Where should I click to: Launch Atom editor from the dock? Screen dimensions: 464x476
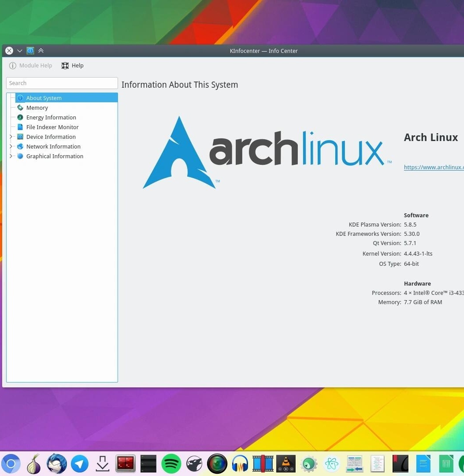pyautogui.click(x=332, y=464)
